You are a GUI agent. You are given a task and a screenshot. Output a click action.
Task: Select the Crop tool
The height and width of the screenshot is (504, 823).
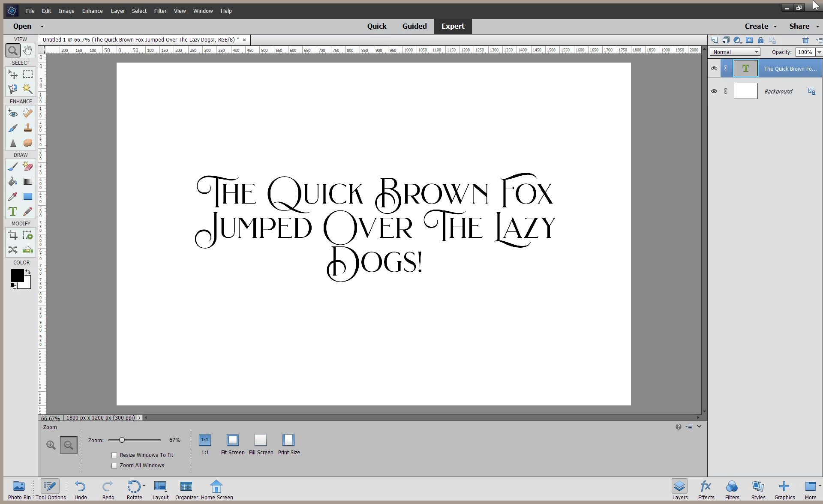13,235
